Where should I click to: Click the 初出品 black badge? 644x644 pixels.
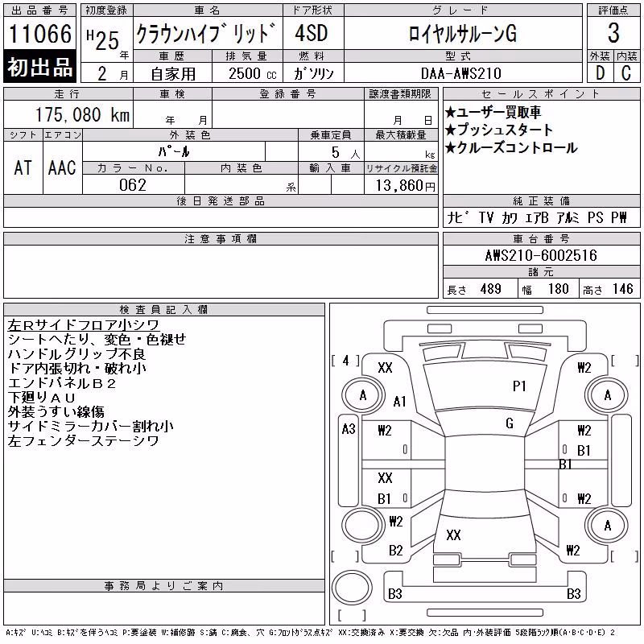pyautogui.click(x=39, y=67)
